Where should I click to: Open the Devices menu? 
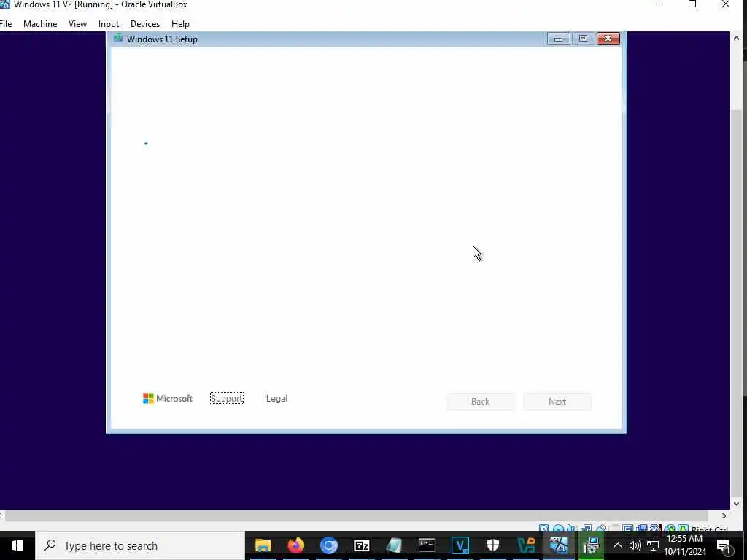145,24
